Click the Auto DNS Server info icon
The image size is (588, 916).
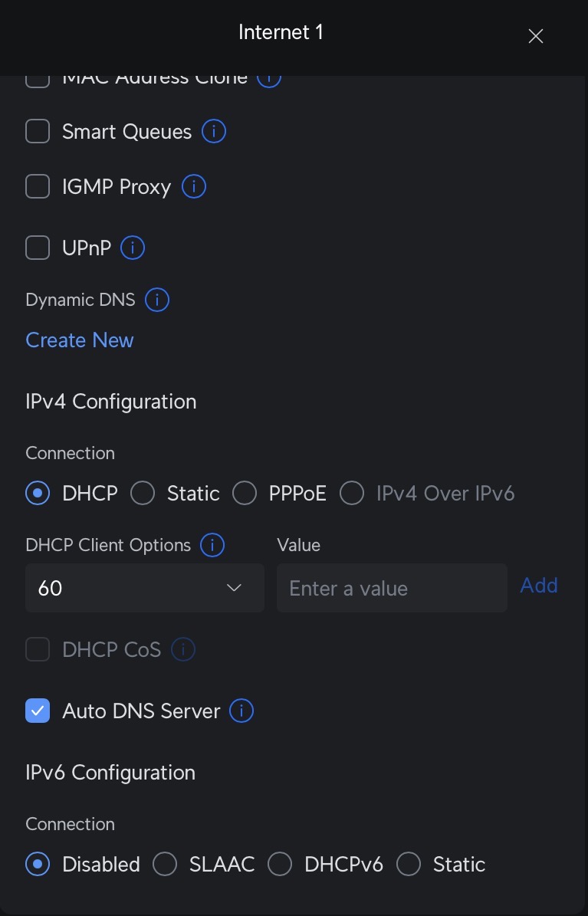[241, 711]
